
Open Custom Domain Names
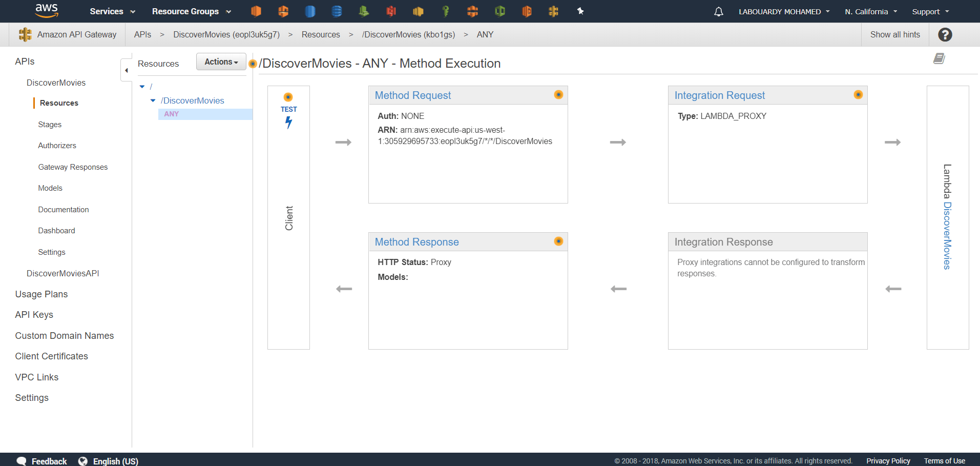coord(65,336)
